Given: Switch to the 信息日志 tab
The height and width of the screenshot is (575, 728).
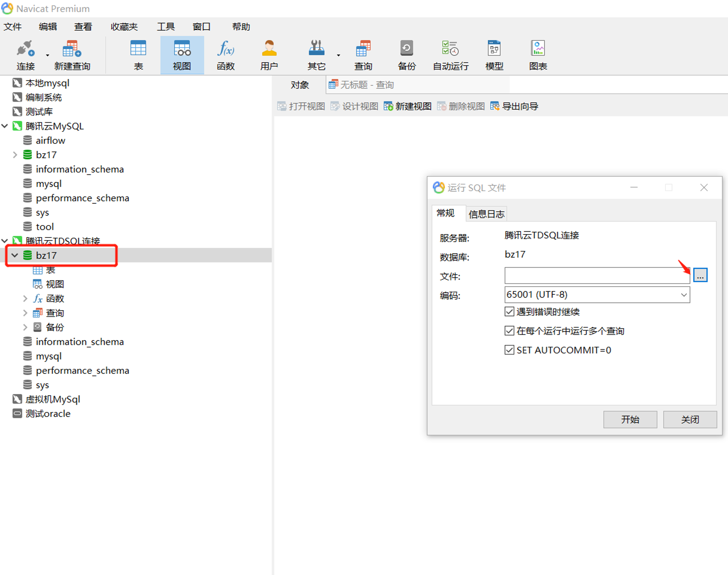Looking at the screenshot, I should (x=486, y=214).
